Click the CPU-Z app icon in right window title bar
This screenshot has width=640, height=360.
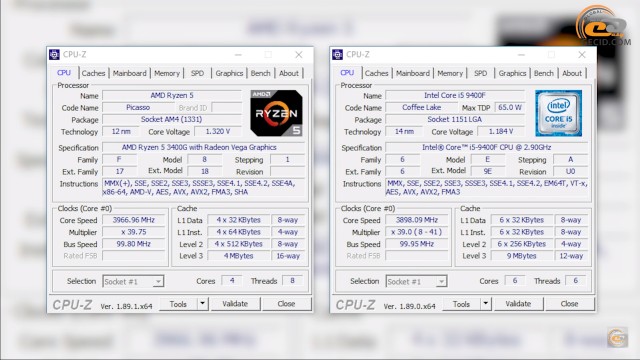[338, 54]
